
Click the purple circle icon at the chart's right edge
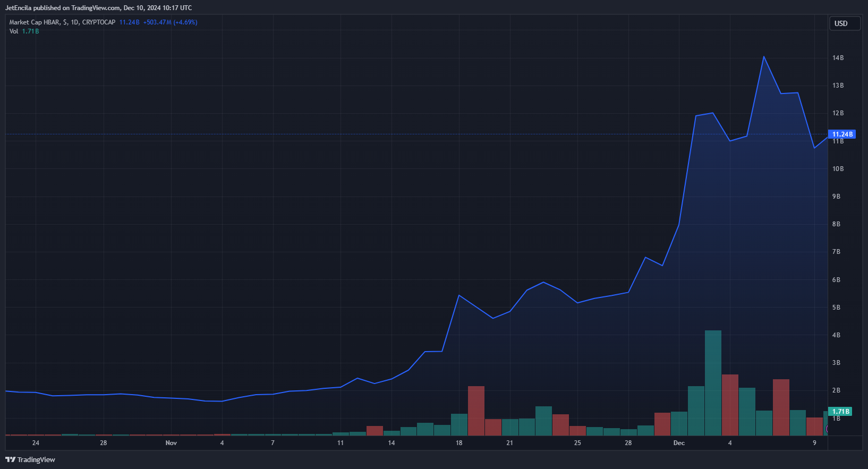click(827, 429)
